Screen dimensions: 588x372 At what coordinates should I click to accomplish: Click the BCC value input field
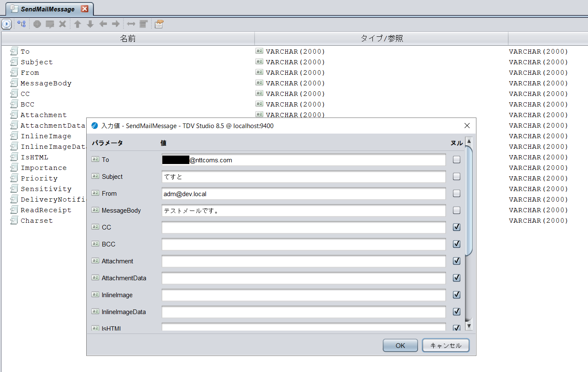tap(304, 244)
